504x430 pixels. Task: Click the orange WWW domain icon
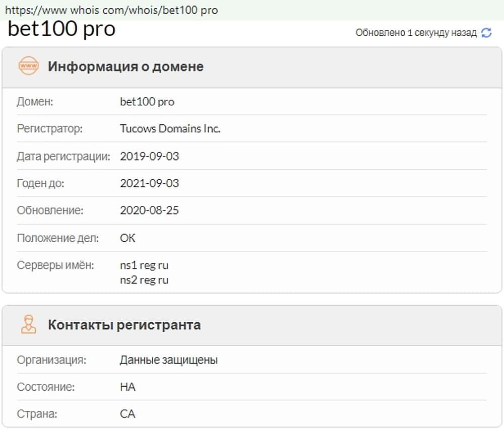[28, 66]
